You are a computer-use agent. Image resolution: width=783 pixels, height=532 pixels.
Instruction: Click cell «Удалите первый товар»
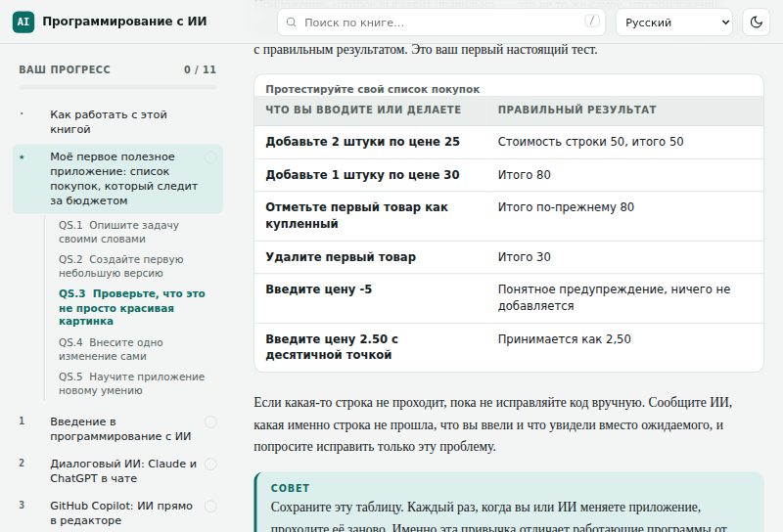[371, 257]
